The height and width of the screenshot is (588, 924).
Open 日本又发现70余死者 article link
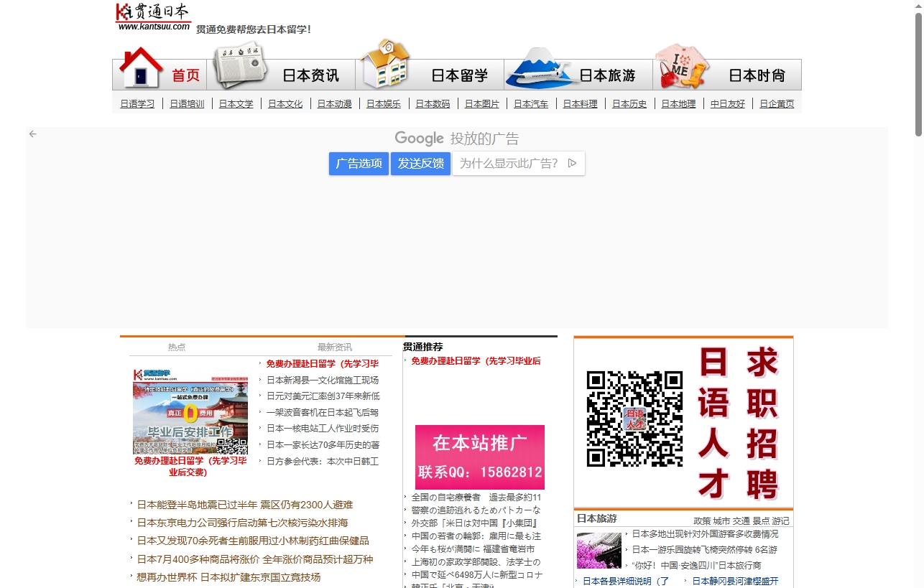(x=253, y=541)
